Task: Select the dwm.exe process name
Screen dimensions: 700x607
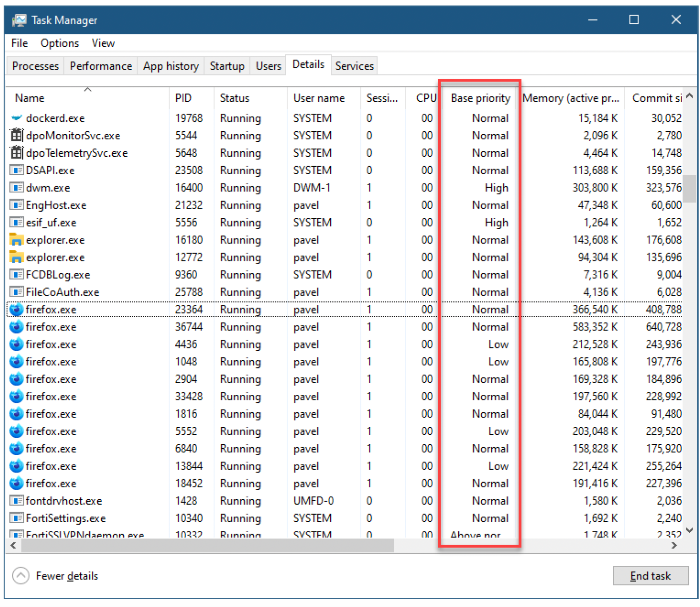Action: [x=48, y=188]
